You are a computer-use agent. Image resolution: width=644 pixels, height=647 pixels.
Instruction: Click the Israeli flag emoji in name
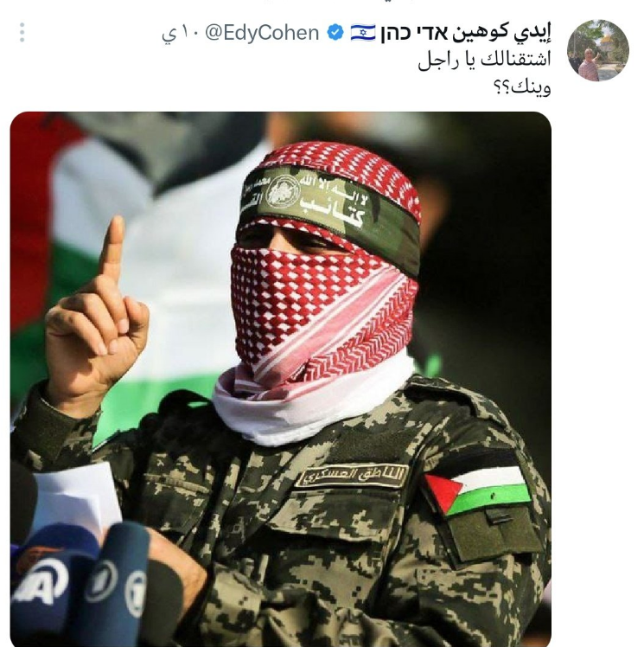click(x=363, y=33)
